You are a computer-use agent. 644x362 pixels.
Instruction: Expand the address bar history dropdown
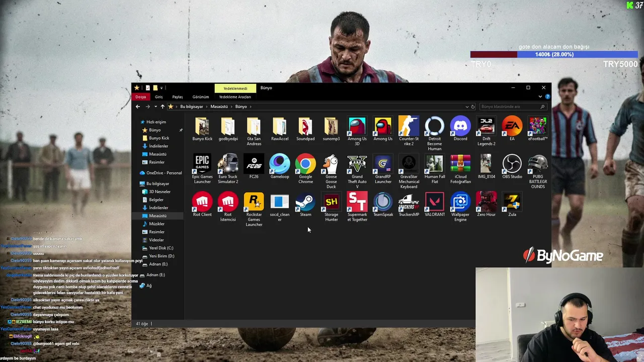tap(467, 107)
